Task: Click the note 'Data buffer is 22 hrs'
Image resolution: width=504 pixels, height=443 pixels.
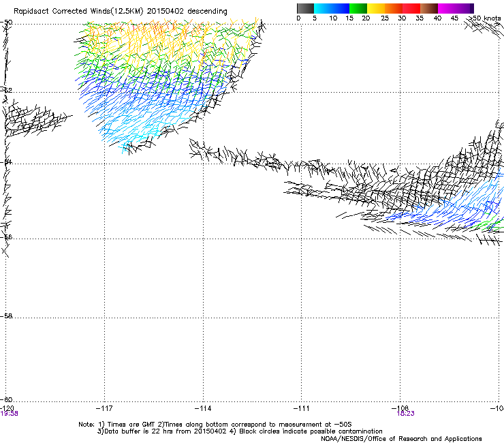Action: [135, 431]
